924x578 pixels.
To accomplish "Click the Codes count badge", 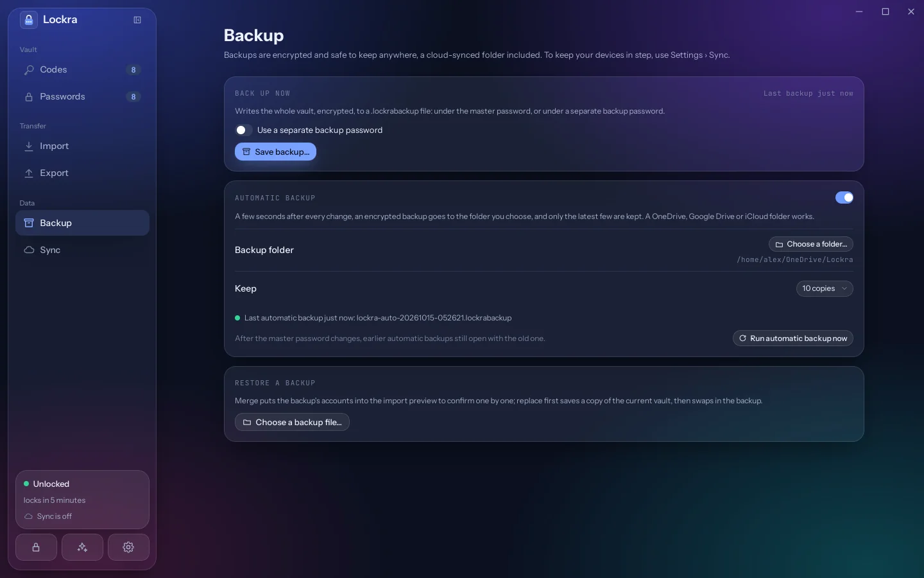I will pos(133,70).
